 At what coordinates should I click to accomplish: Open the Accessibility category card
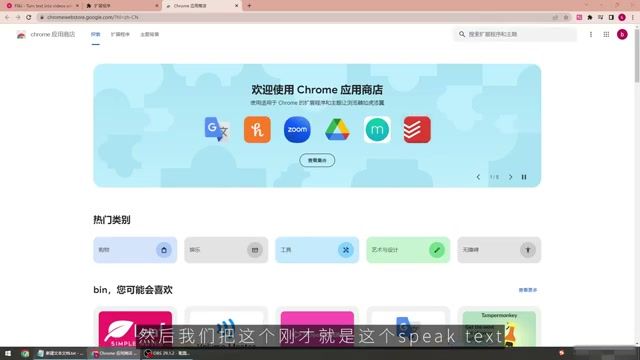499,250
